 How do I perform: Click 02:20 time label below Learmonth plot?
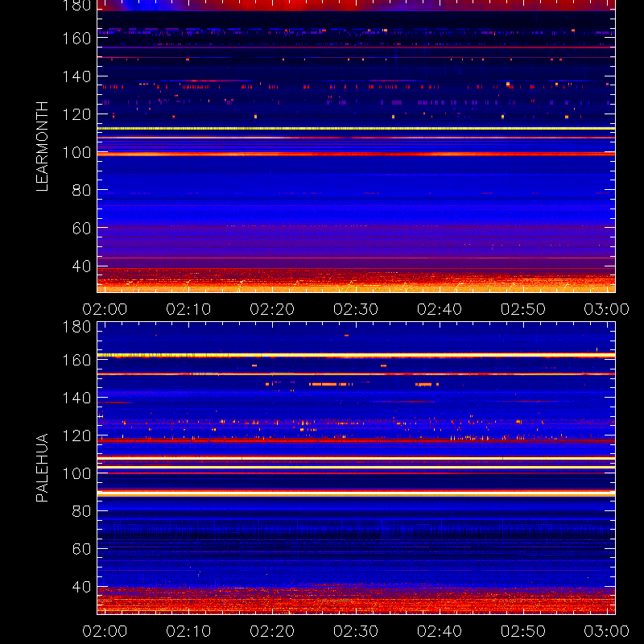(272, 309)
